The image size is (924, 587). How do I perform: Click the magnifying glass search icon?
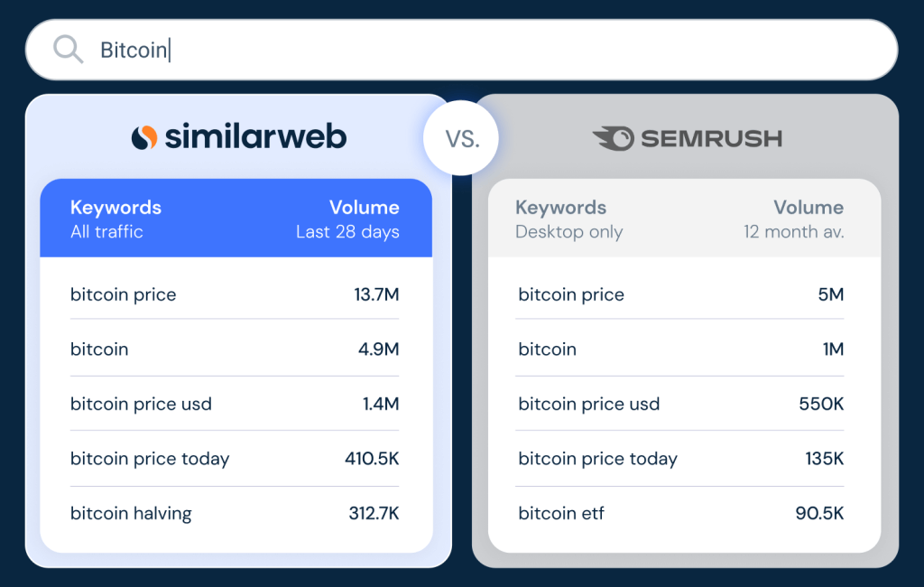coord(69,49)
